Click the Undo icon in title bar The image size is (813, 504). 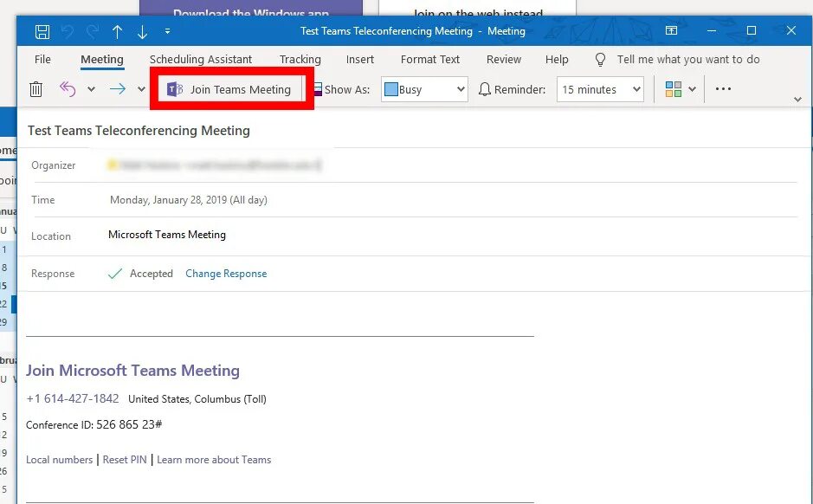click(67, 31)
